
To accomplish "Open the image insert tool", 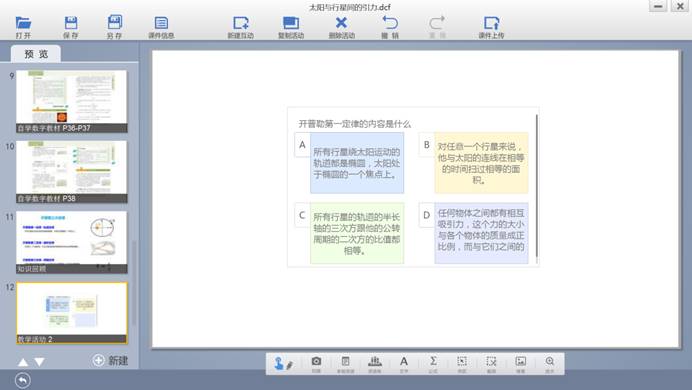I will [x=521, y=364].
